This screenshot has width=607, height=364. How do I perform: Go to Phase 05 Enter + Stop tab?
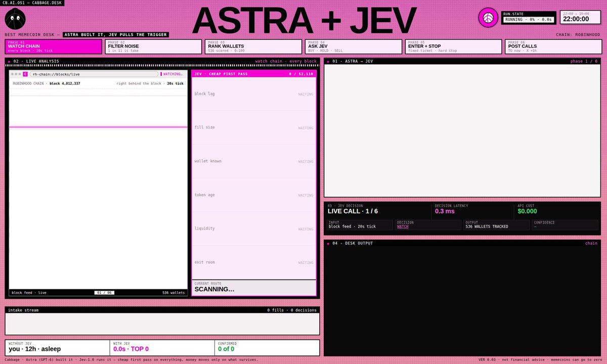[454, 47]
